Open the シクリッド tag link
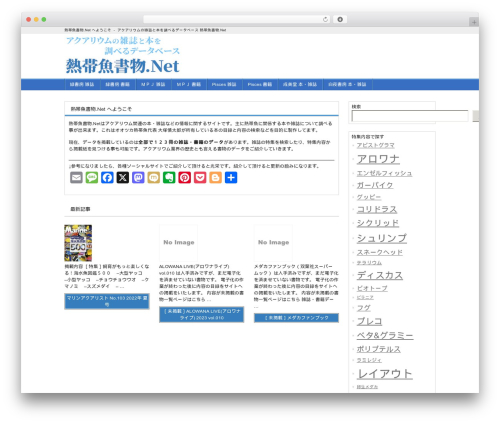The image size is (500, 423). (x=378, y=223)
